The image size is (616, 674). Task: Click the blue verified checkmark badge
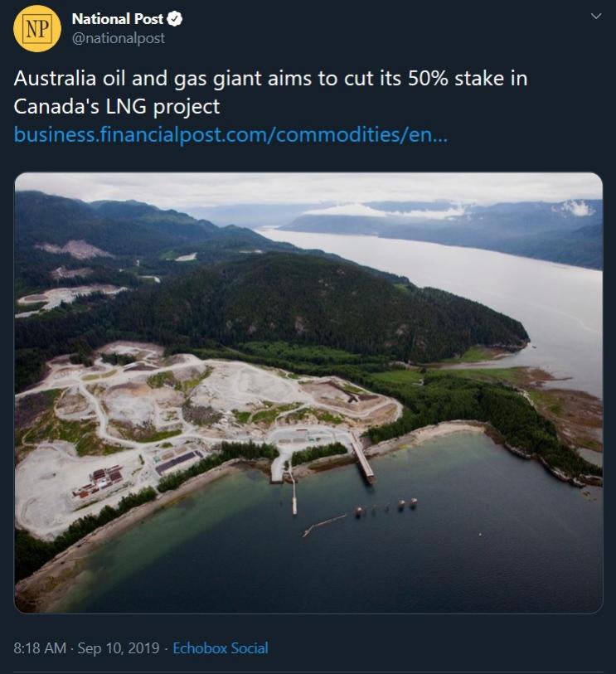coord(177,19)
